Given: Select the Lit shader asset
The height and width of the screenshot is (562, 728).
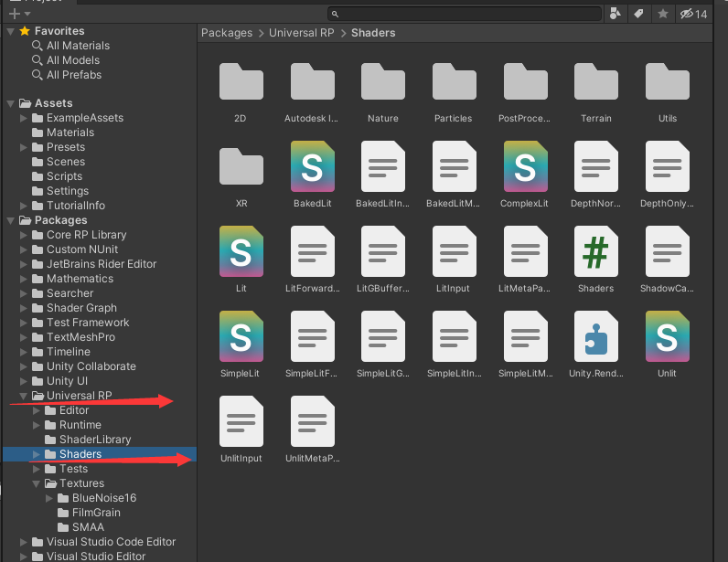Looking at the screenshot, I should click(241, 251).
